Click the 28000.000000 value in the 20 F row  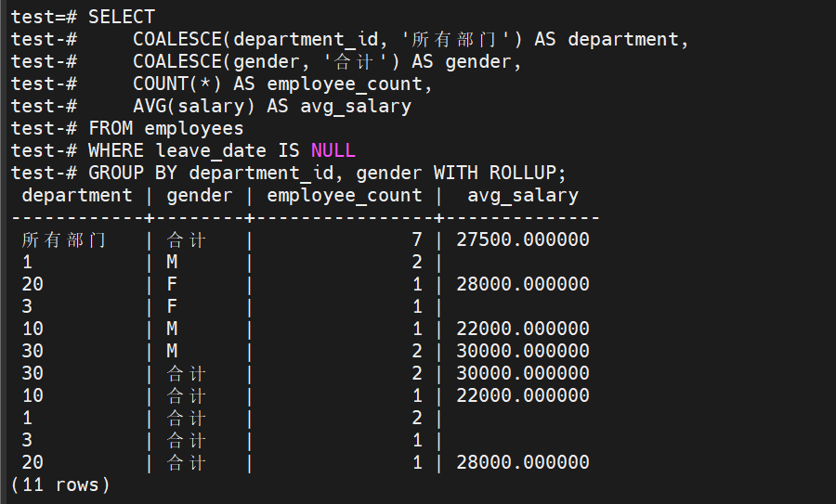(522, 284)
